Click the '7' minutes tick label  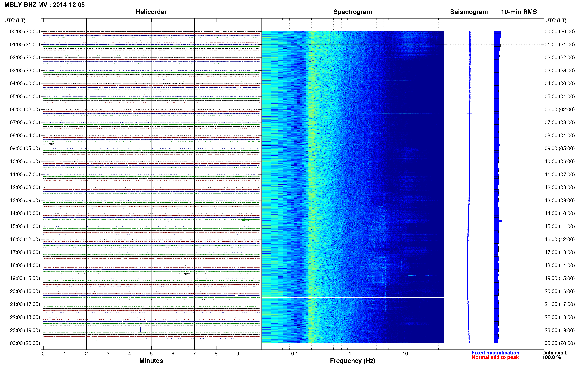coord(195,354)
